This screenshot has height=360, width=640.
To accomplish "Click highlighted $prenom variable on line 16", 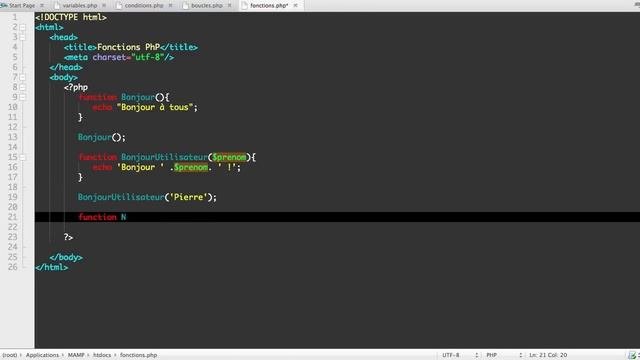I will (191, 167).
